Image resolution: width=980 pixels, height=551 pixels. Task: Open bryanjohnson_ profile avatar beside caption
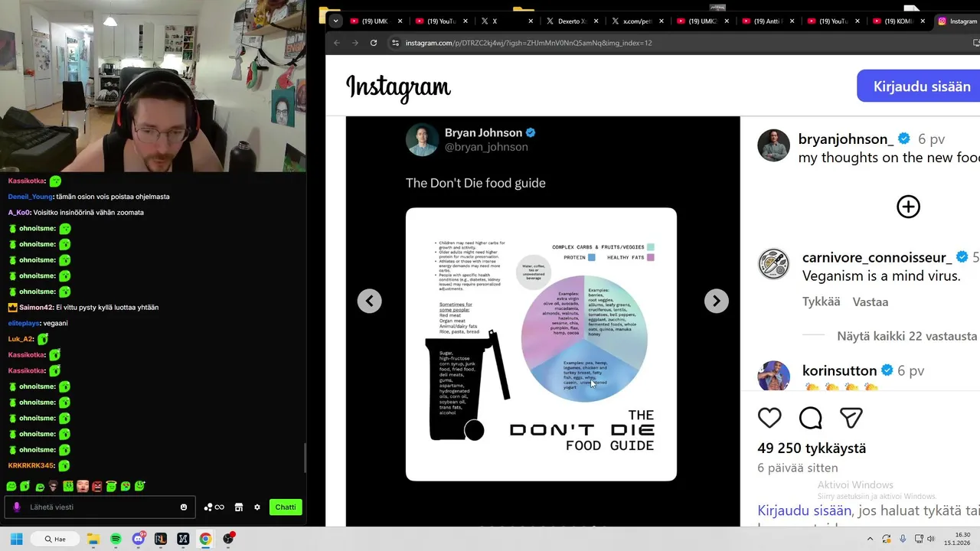773,145
